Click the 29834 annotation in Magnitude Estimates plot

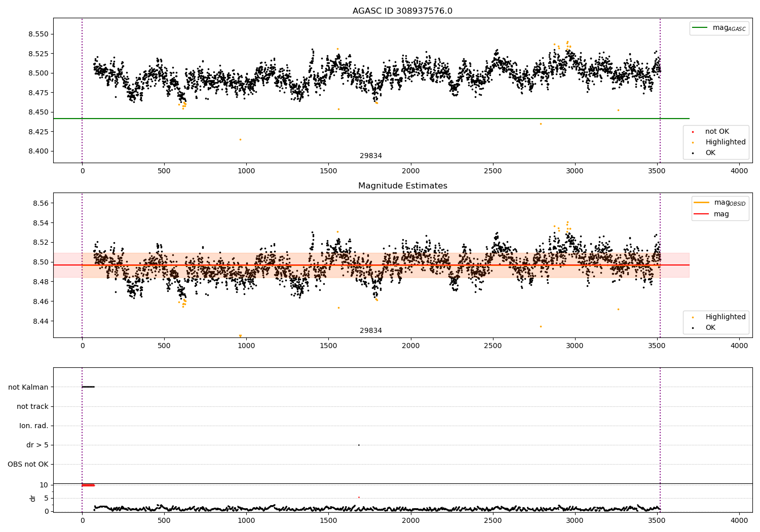[371, 331]
